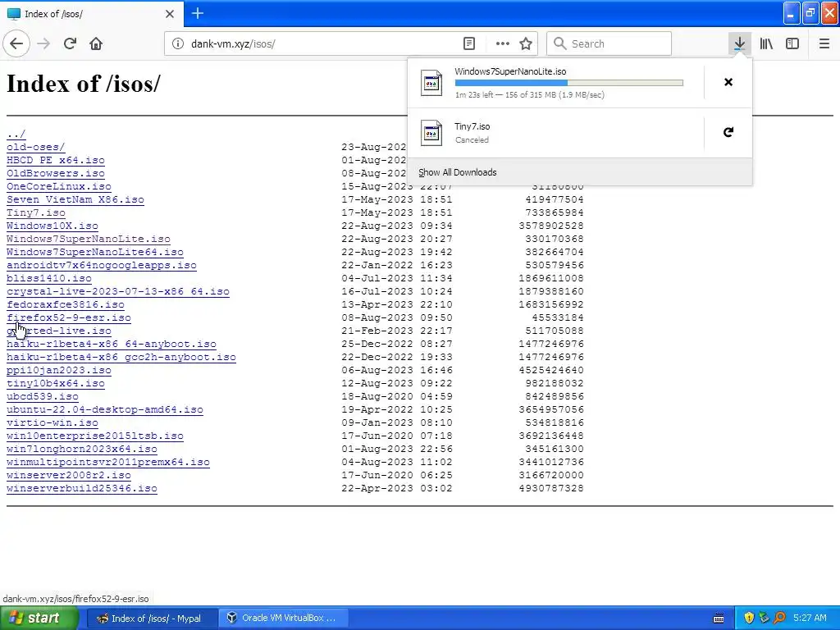Screen dimensions: 840x630
Task: Click Windows7SuperNanoLite.iso in the file listing
Action: click(x=89, y=239)
